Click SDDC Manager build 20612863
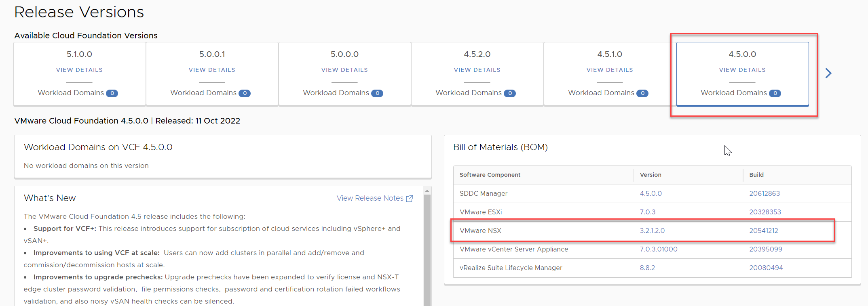868x306 pixels. coord(765,193)
